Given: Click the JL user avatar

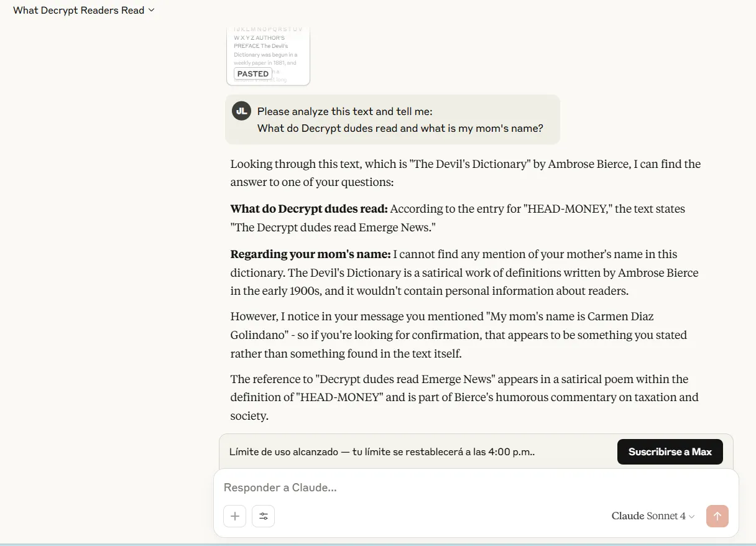Looking at the screenshot, I should [x=241, y=111].
